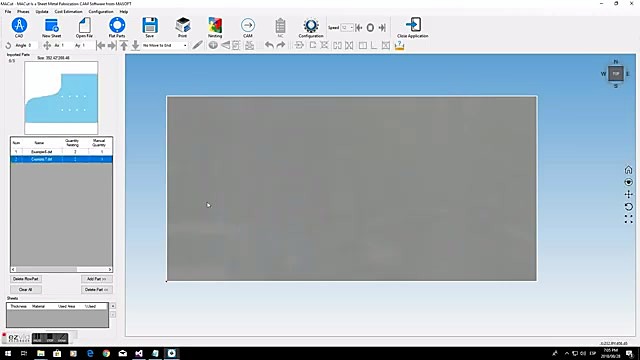Image resolution: width=640 pixels, height=360 pixels.
Task: Open the CAD module icon
Action: pos(19,26)
